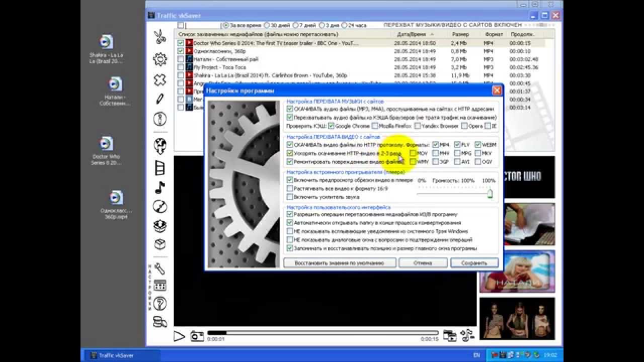The width and height of the screenshot is (644, 362).
Task: Click the 'Отмена' button
Action: tap(423, 263)
